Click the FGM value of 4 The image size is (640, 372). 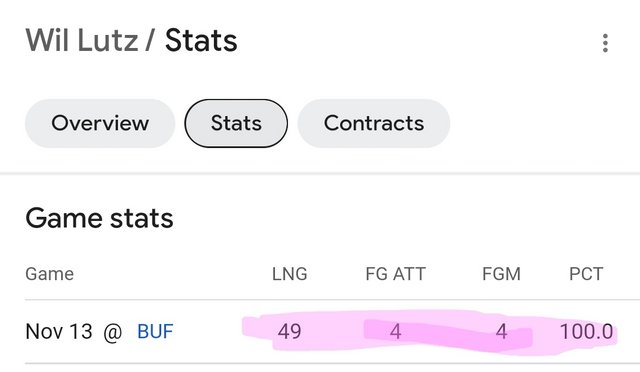pos(502,331)
